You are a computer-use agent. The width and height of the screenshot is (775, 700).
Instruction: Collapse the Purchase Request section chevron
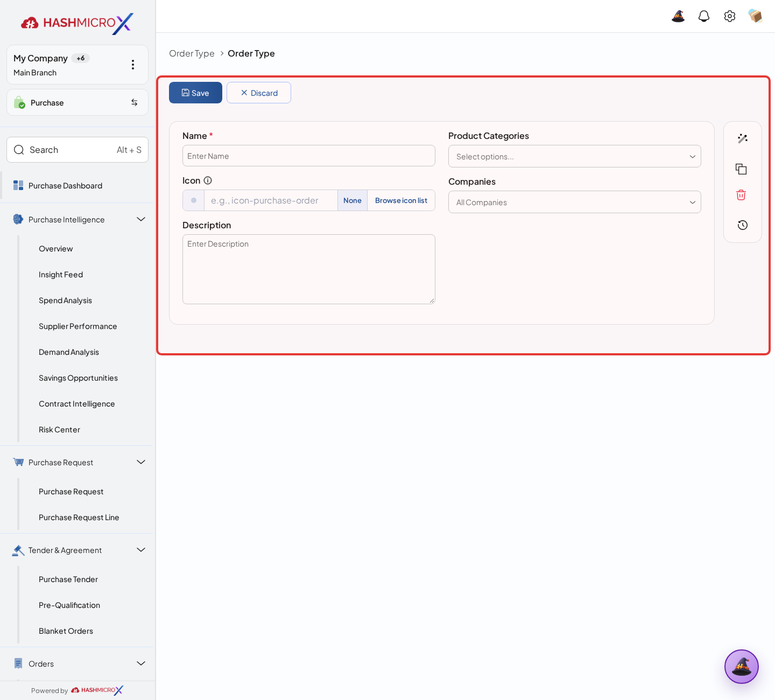[x=141, y=462]
